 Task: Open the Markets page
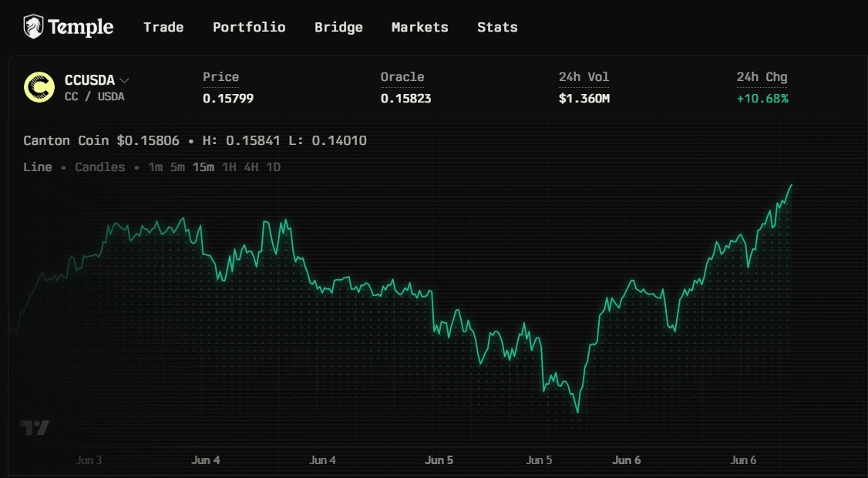point(419,27)
